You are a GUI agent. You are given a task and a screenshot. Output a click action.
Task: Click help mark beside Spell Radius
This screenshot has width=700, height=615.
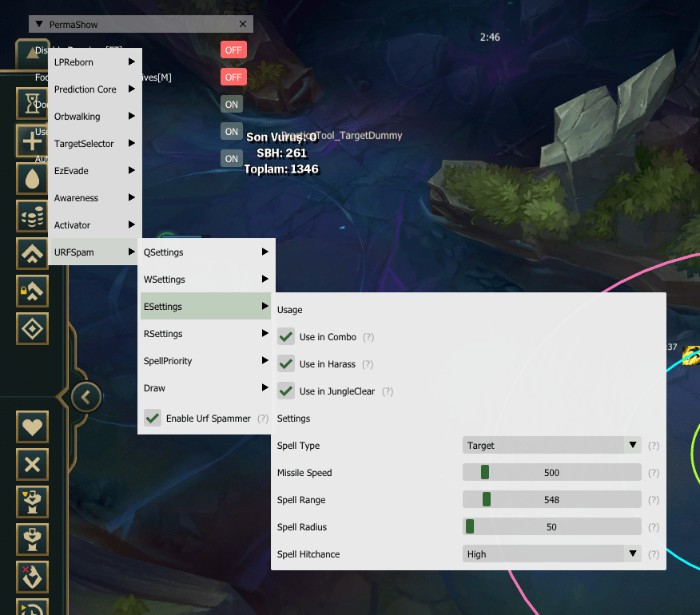(654, 527)
